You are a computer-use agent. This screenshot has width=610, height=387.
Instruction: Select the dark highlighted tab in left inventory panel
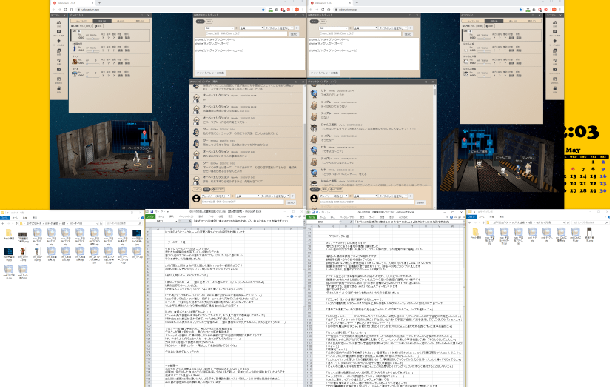coord(102,21)
